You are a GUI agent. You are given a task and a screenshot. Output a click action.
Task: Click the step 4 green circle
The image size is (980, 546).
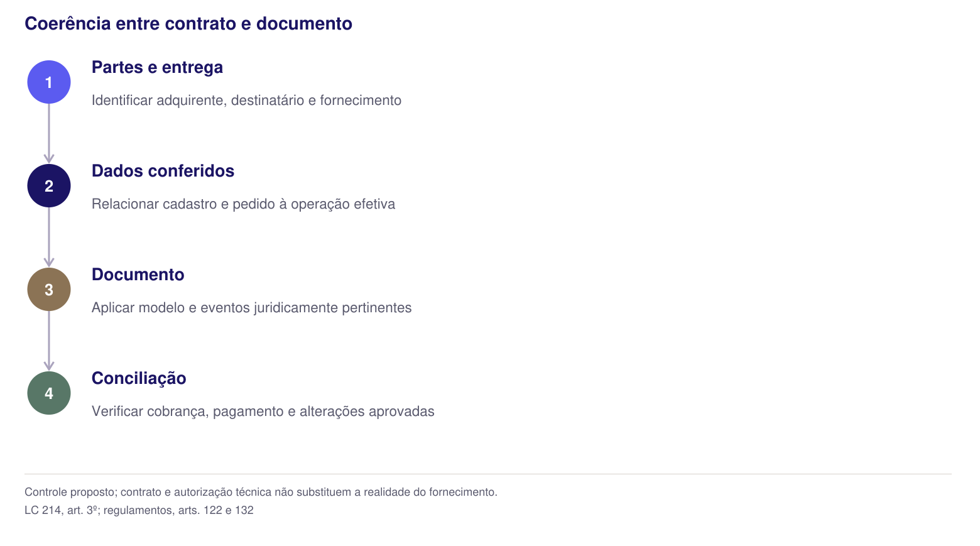49,393
